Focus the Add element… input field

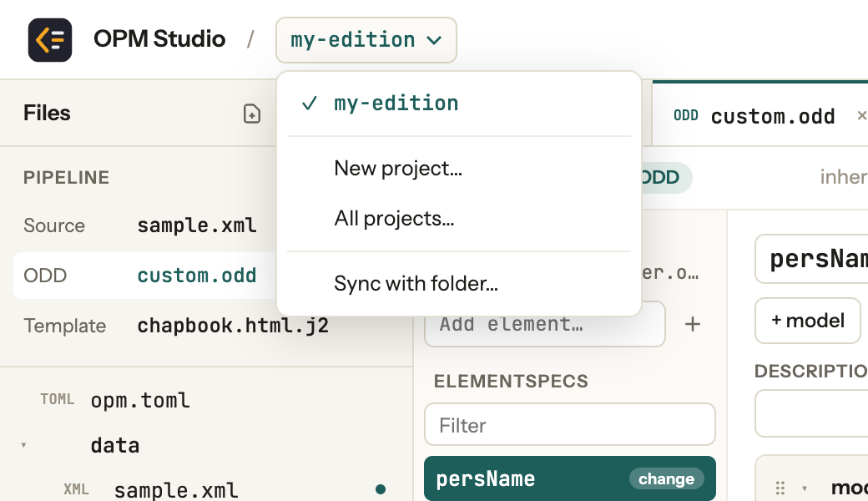coord(545,325)
